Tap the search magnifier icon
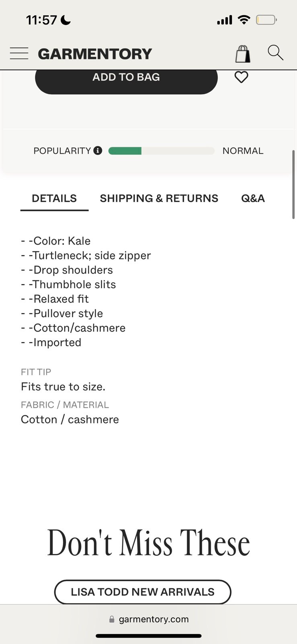Image resolution: width=297 pixels, height=644 pixels. click(x=276, y=53)
